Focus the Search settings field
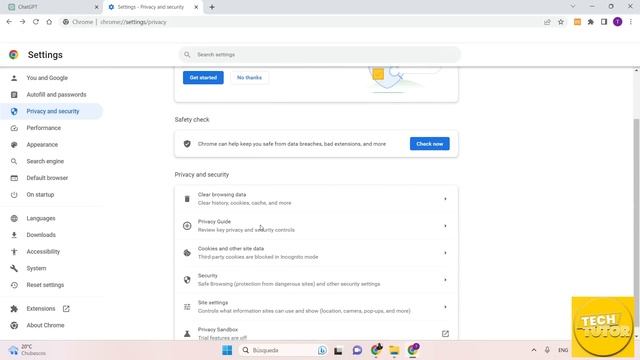 point(320,54)
